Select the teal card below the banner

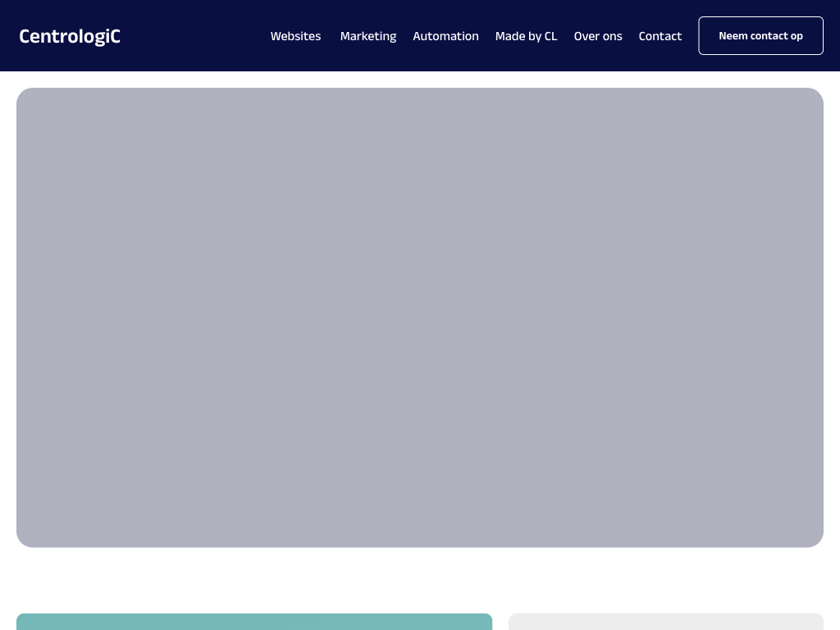[x=254, y=622]
